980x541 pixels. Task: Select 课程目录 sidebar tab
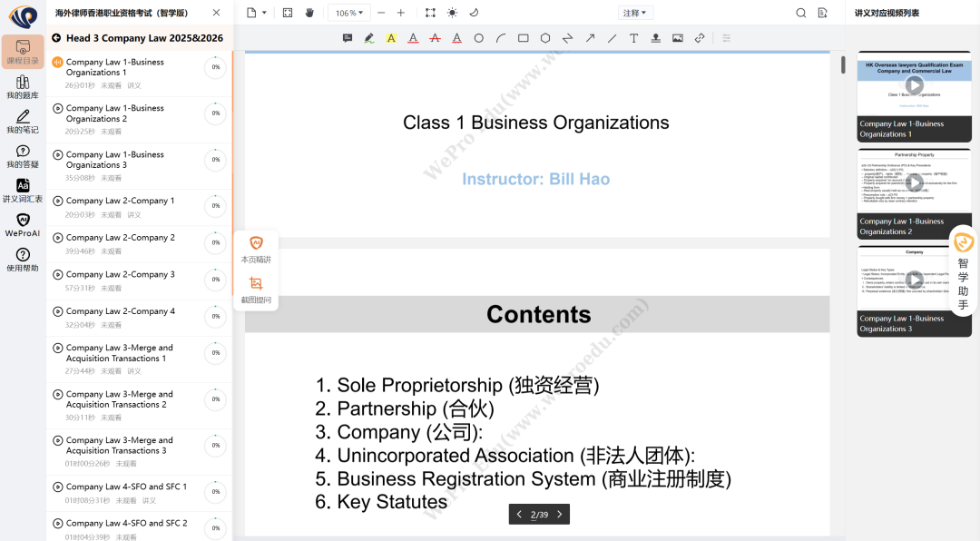pos(23,52)
